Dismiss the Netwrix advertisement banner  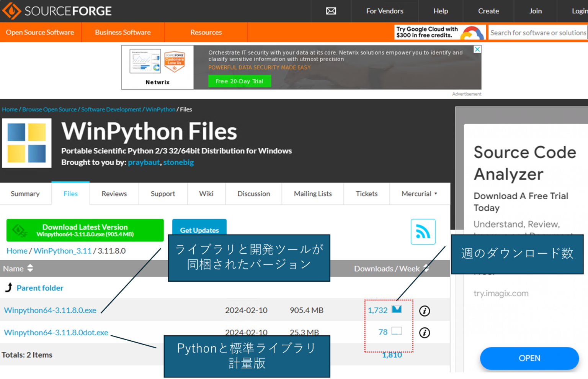[477, 49]
